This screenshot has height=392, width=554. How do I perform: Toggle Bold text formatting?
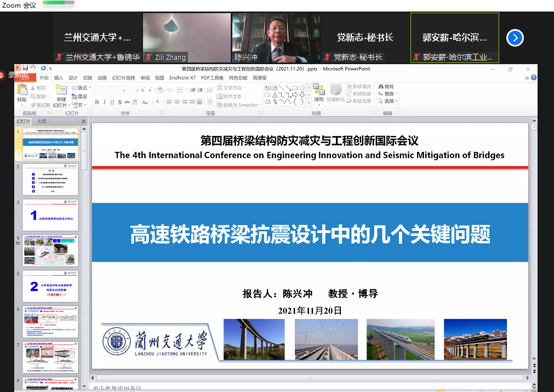(97, 103)
